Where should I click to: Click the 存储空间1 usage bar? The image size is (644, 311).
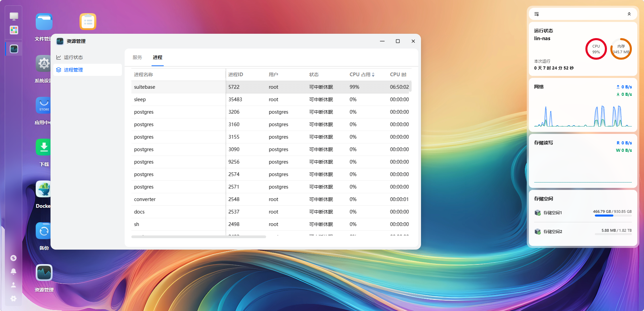pyautogui.click(x=613, y=216)
